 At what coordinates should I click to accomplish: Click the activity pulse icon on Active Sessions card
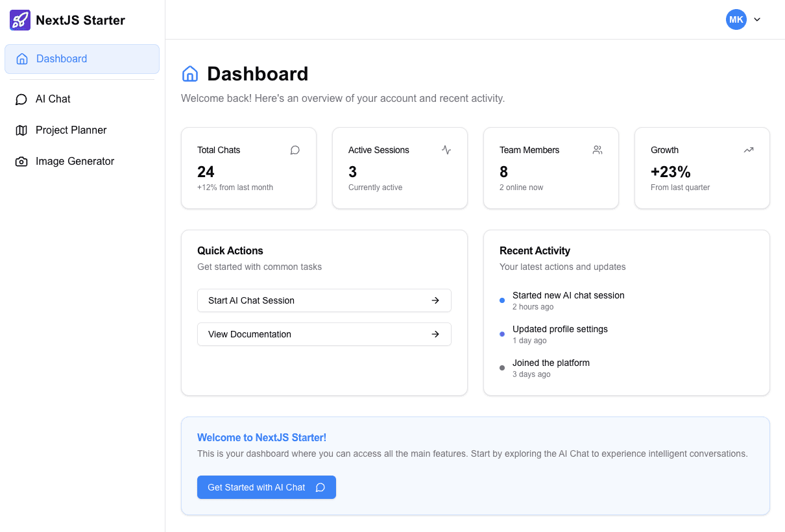pyautogui.click(x=446, y=150)
